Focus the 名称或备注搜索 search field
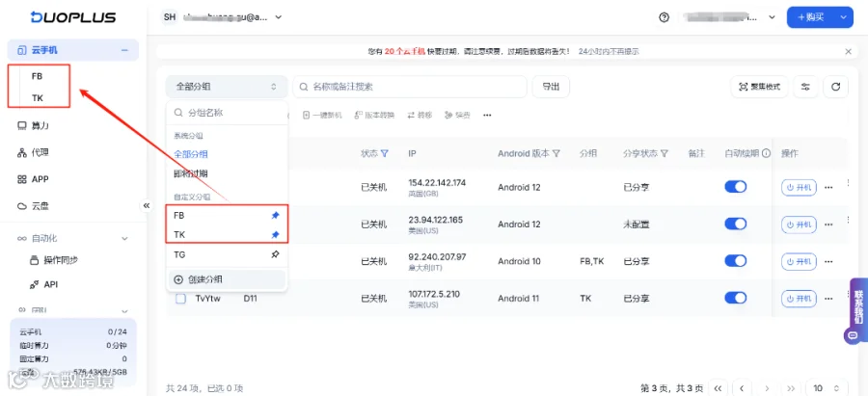 pyautogui.click(x=410, y=87)
